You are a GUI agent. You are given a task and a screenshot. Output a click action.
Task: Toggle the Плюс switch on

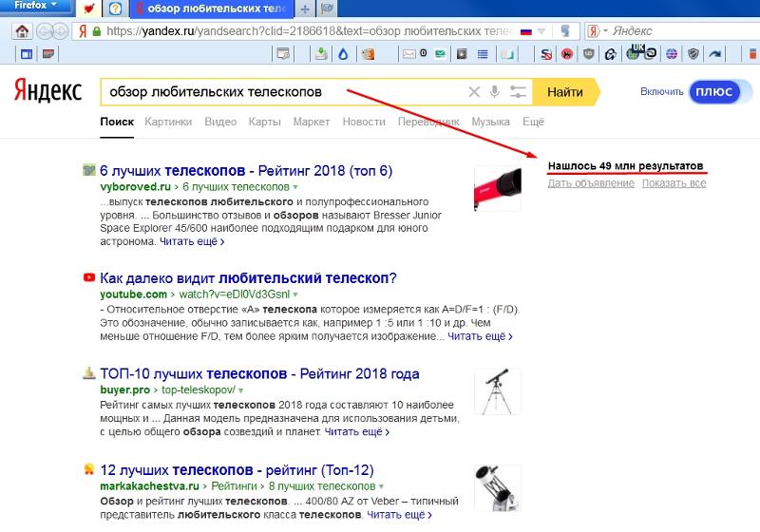point(720,91)
